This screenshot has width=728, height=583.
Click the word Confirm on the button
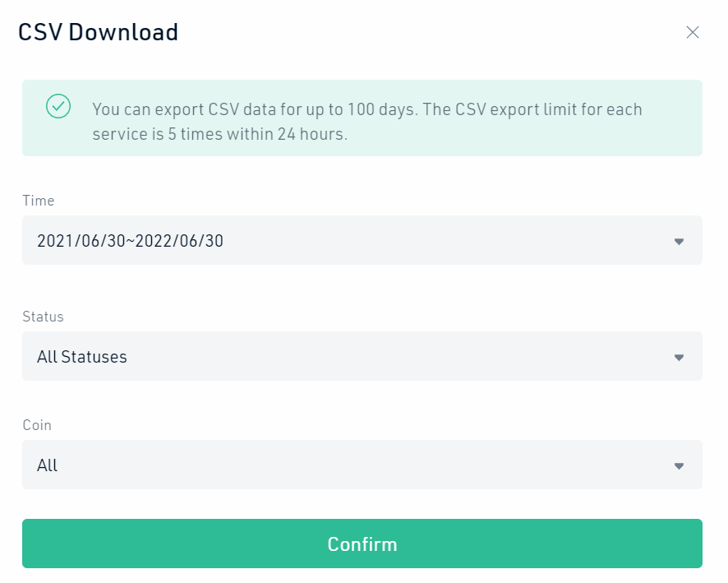(x=362, y=544)
